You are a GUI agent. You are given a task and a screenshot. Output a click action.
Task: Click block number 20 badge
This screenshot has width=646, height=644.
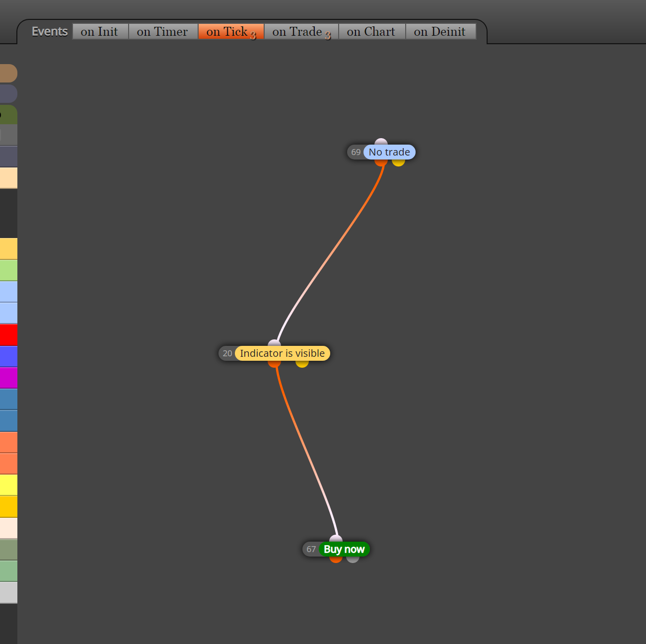tap(227, 353)
